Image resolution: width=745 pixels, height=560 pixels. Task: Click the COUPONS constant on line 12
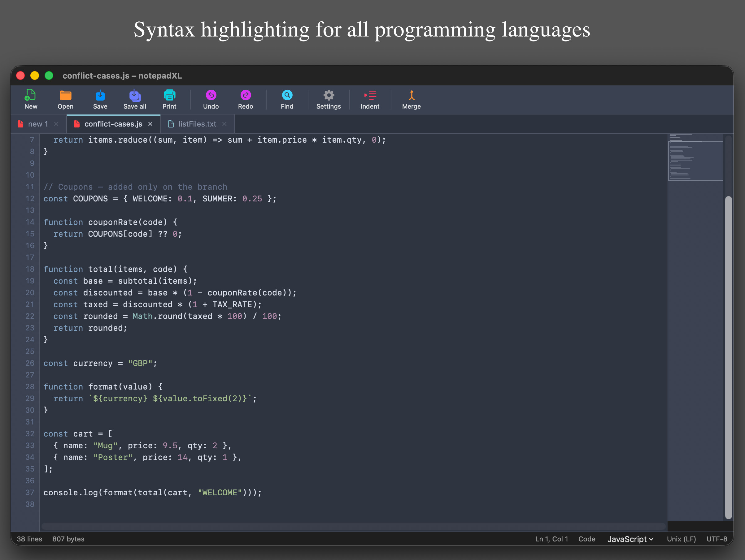tap(90, 199)
